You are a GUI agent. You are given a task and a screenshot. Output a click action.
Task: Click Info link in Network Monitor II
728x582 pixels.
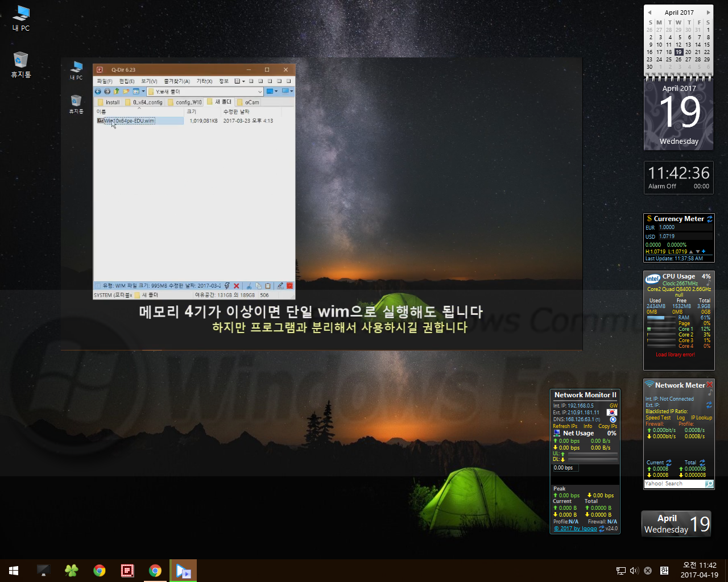pos(588,426)
